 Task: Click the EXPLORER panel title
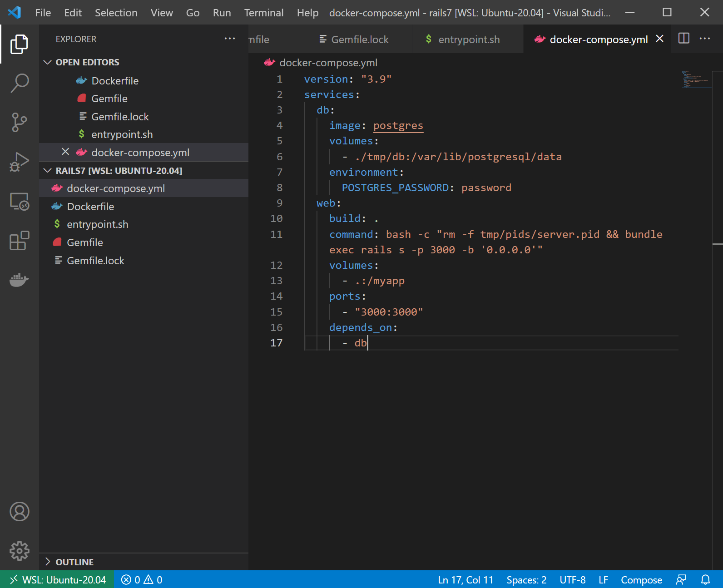[x=76, y=39]
